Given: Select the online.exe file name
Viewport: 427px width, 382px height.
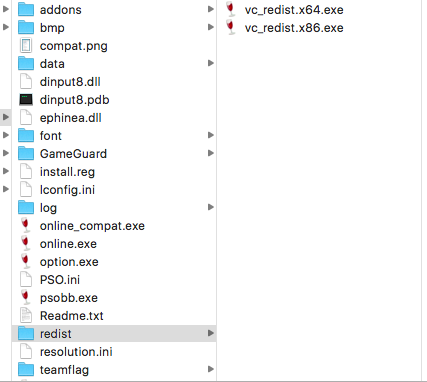Looking at the screenshot, I should [x=68, y=244].
